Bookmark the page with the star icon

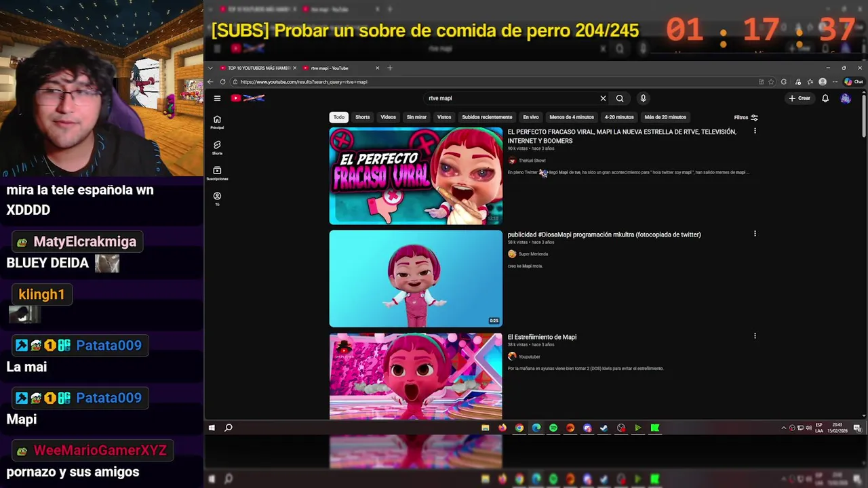tap(771, 82)
